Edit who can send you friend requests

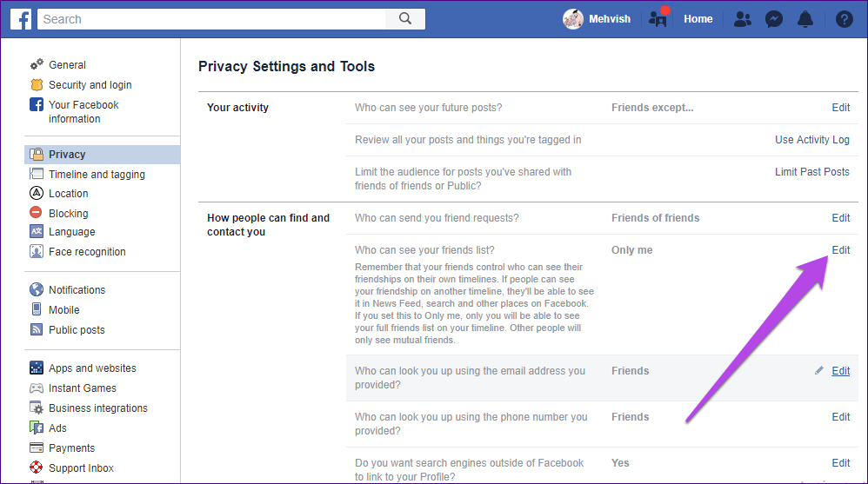[840, 218]
